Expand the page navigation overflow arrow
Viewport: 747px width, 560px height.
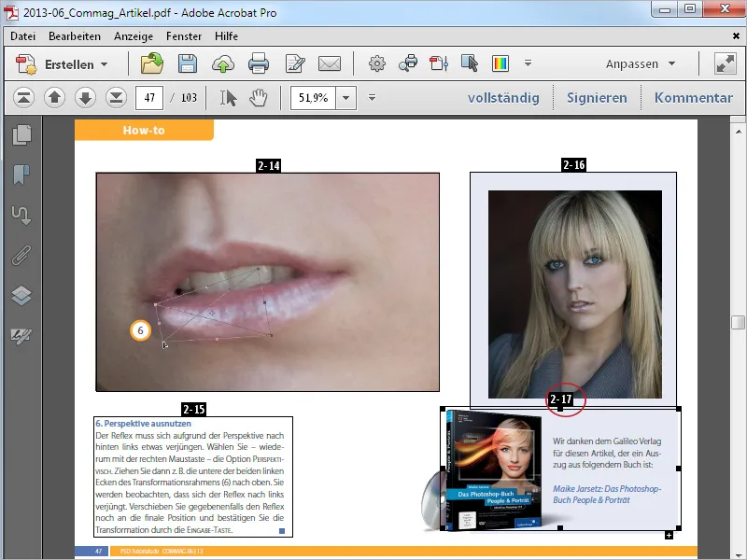pyautogui.click(x=372, y=97)
